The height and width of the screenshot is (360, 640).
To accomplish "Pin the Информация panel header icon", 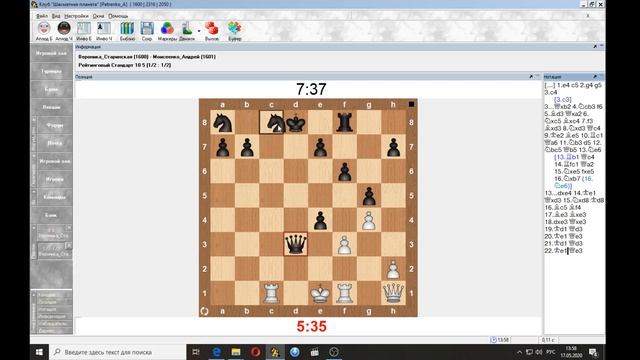I will tap(595, 47).
